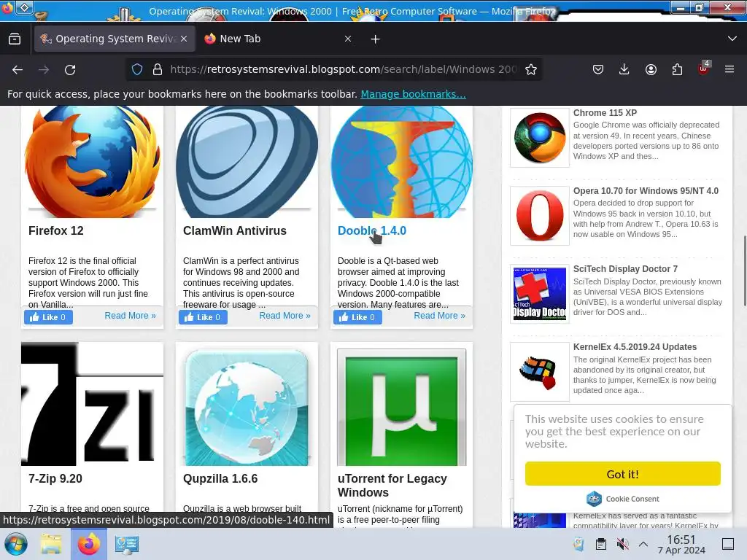Click the show desktop button in tray

[x=728, y=544]
